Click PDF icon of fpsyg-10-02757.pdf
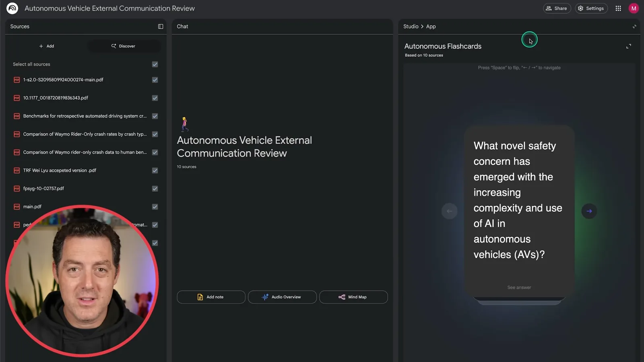This screenshot has width=644, height=362. coord(17,189)
